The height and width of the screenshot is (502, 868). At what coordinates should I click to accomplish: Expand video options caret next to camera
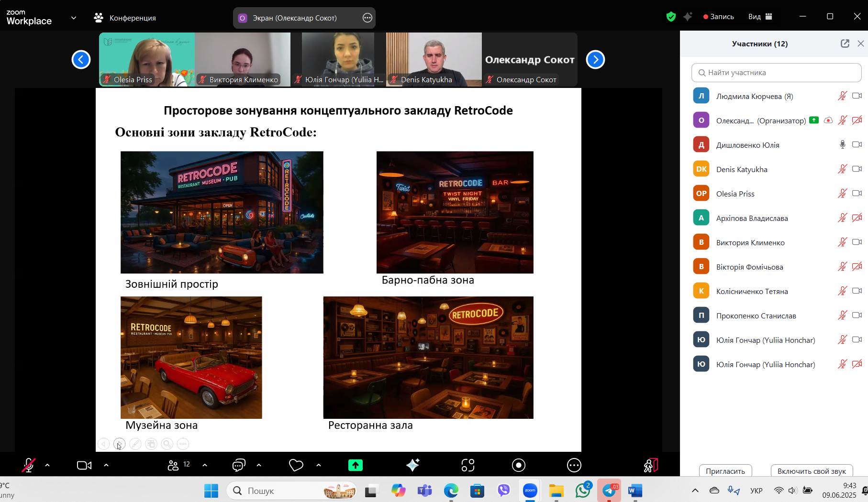coord(106,465)
